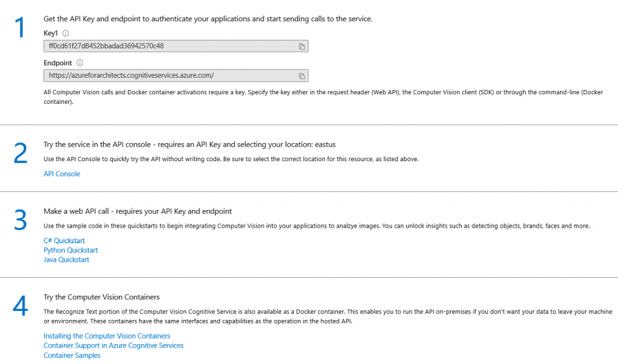
Task: Open the API Console link
Action: click(x=62, y=174)
